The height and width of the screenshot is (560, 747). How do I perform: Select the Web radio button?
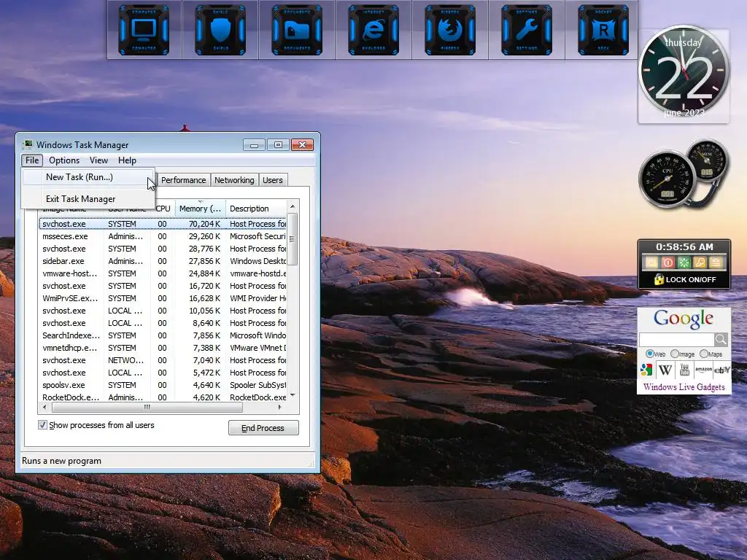[x=650, y=354]
